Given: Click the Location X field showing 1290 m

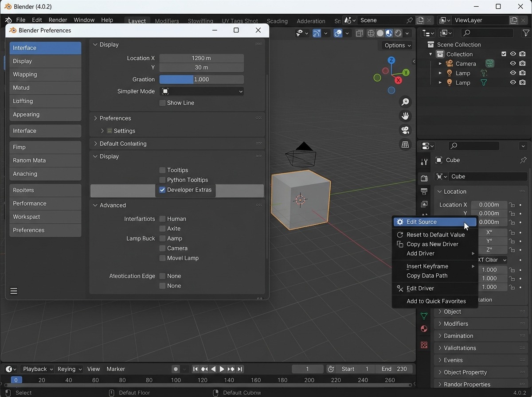Looking at the screenshot, I should click(x=202, y=58).
